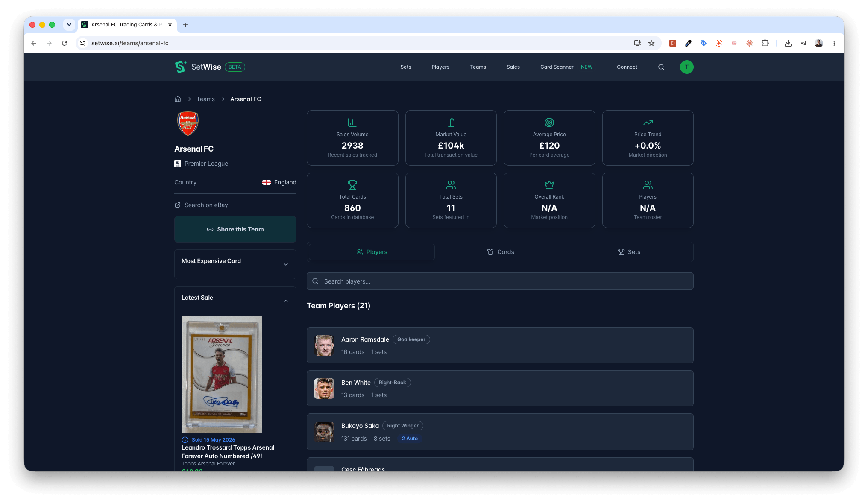Go to Teams breadcrumb link
The width and height of the screenshot is (868, 503).
pyautogui.click(x=205, y=99)
